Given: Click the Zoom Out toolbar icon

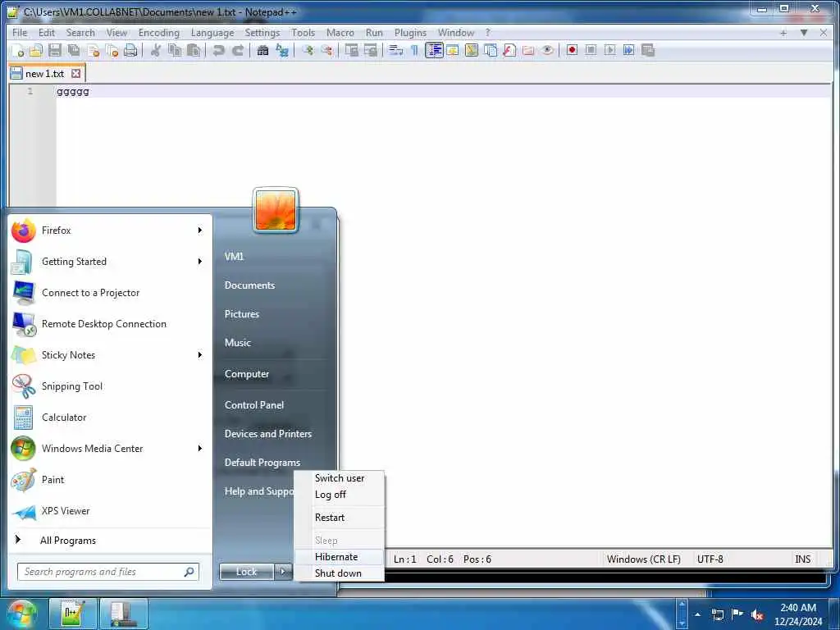Looking at the screenshot, I should pyautogui.click(x=326, y=50).
